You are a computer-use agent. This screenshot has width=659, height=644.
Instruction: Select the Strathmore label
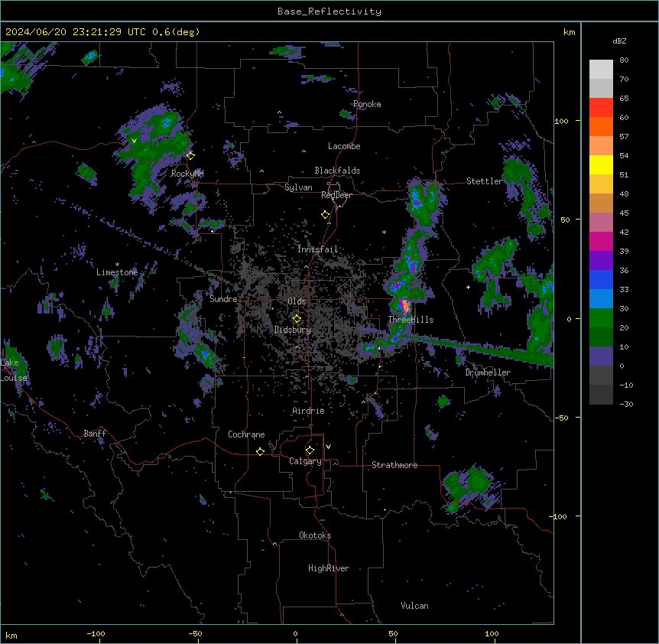(x=394, y=465)
